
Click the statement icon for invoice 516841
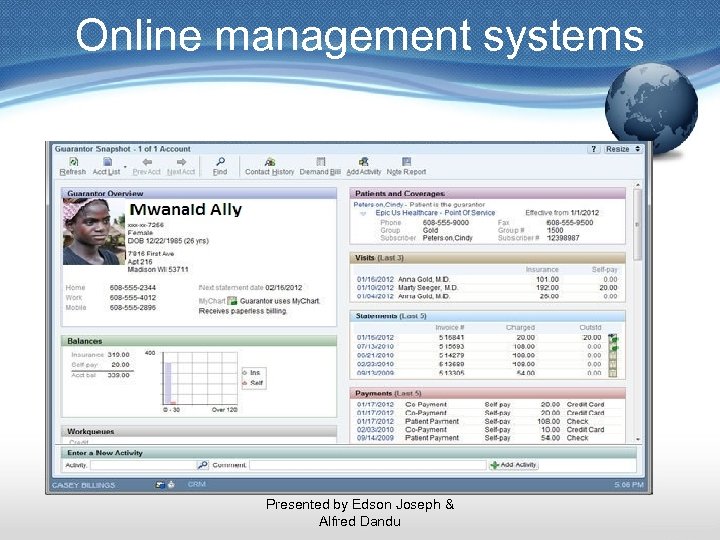tap(613, 338)
